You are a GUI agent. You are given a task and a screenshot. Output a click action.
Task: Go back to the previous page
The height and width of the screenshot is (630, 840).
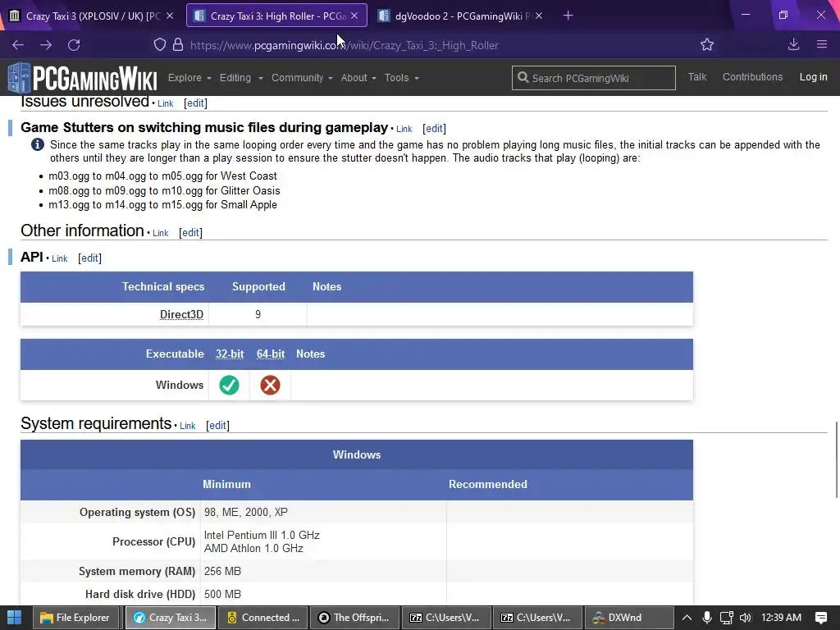click(18, 45)
